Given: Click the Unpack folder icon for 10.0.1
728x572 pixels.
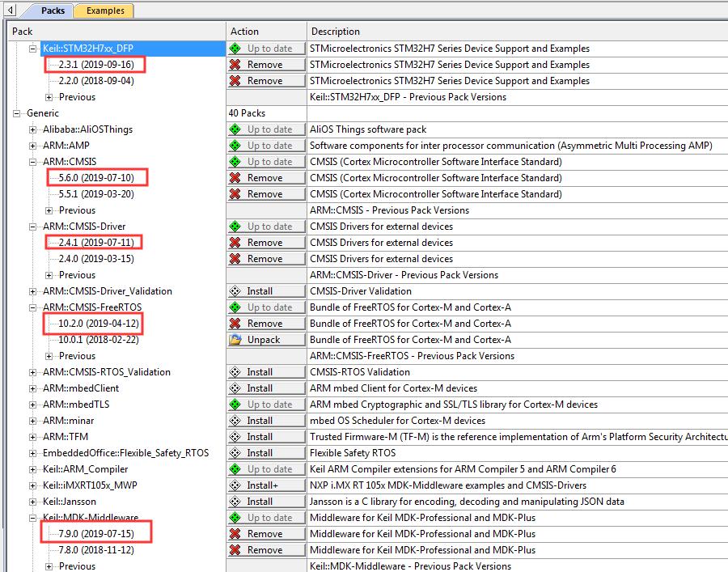Looking at the screenshot, I should pos(235,339).
